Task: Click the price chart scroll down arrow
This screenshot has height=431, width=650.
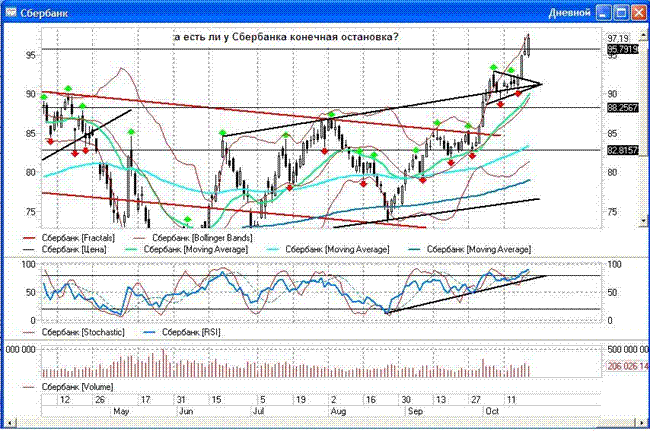Action: [x=643, y=222]
